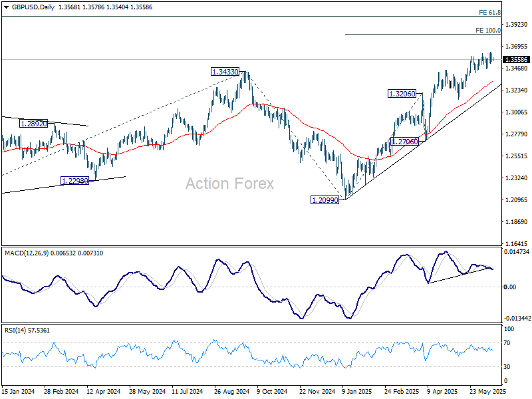Select the 1.27060 price label
The image size is (532, 399).
(404, 142)
